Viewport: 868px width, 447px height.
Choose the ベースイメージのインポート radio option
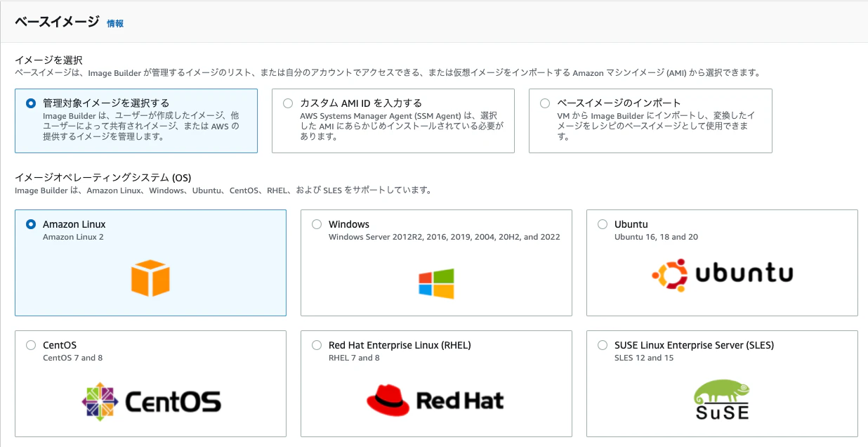point(545,103)
